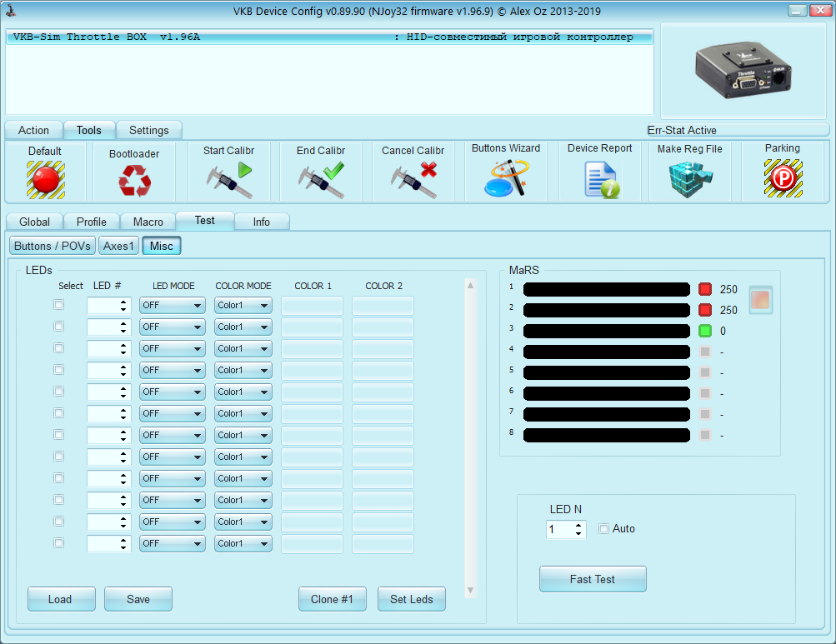Check the last LED row Select checkbox

[59, 543]
